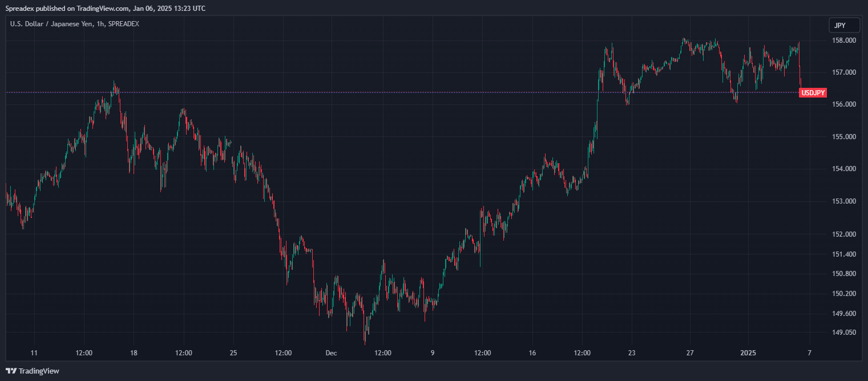Click the '9' date label on time axis
This screenshot has height=381, width=868.
point(433,353)
